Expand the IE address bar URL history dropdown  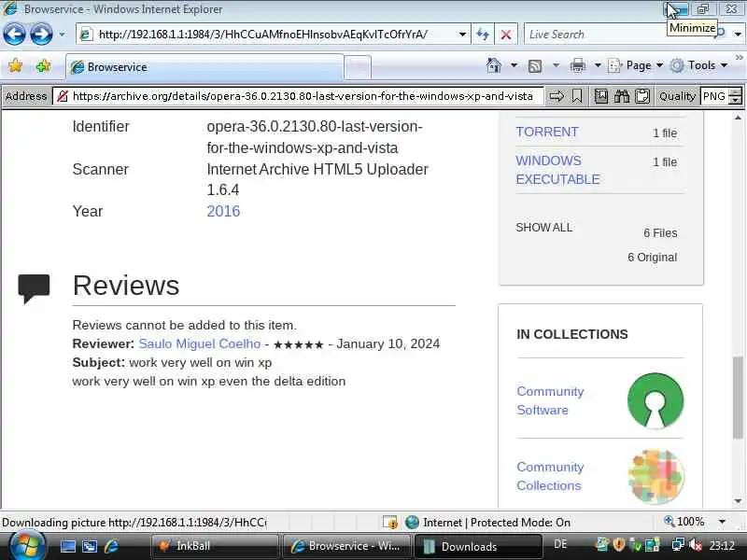click(462, 35)
